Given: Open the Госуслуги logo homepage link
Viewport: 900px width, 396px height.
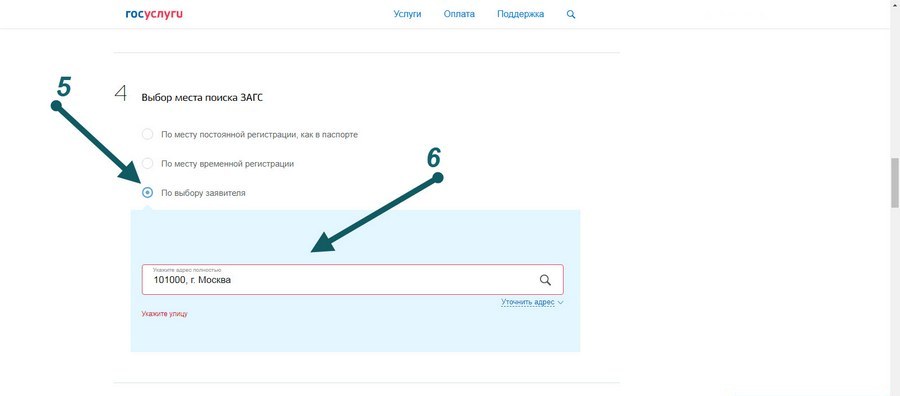Looking at the screenshot, I should [x=154, y=14].
